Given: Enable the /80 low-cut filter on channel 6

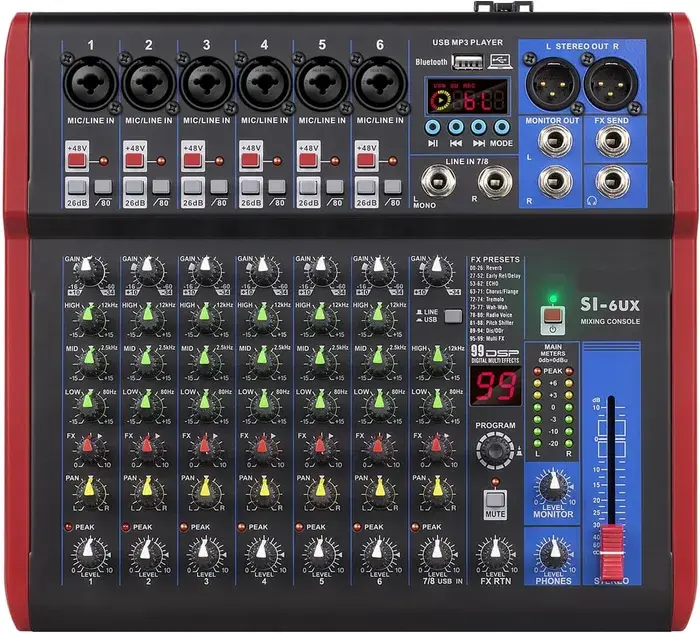Looking at the screenshot, I should (x=391, y=187).
